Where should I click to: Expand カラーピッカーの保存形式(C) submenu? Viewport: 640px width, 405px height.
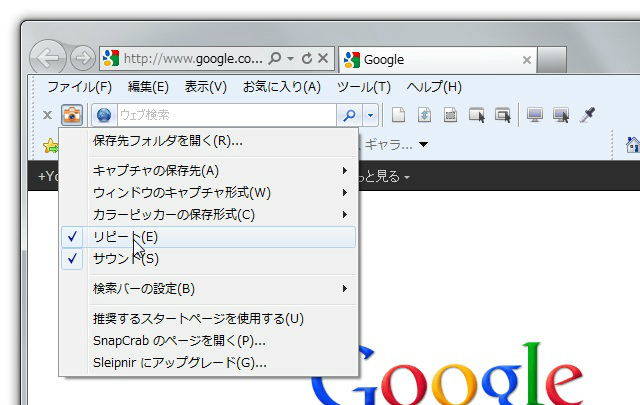coord(209,214)
